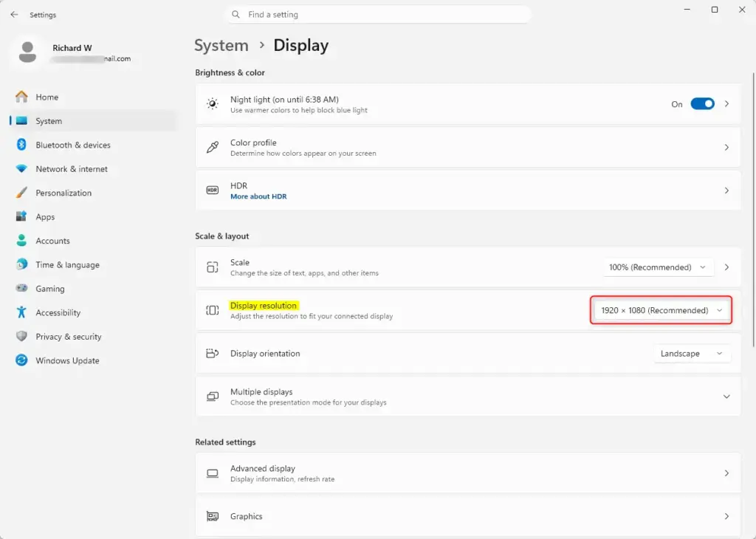Click the Bluetooth icon in sidebar
The width and height of the screenshot is (756, 539).
pos(21,145)
